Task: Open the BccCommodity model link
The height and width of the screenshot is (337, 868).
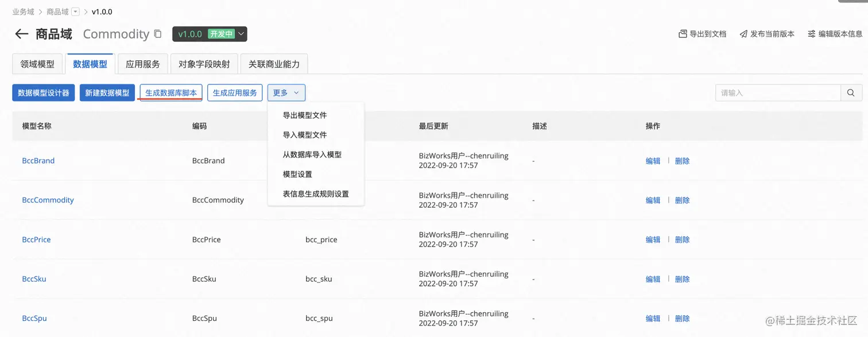Action: (x=48, y=200)
